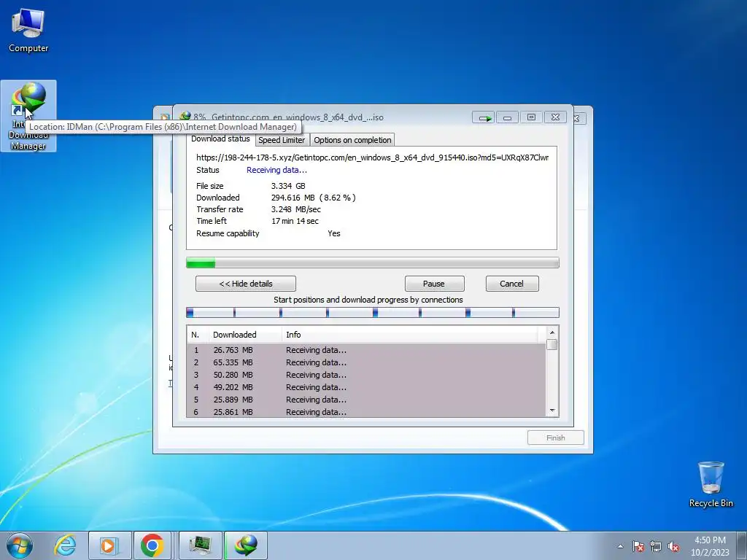Open the Computer desktop icon
The height and width of the screenshot is (560, 747).
28,31
